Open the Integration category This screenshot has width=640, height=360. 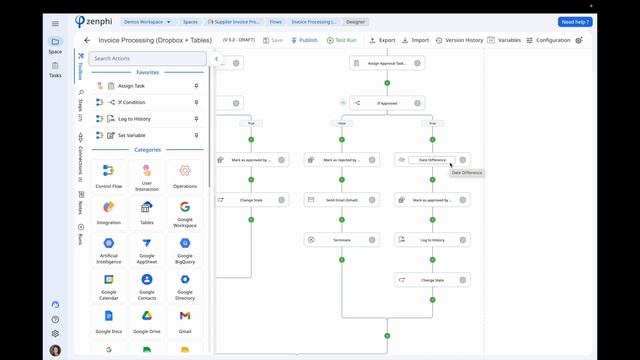[x=109, y=213]
